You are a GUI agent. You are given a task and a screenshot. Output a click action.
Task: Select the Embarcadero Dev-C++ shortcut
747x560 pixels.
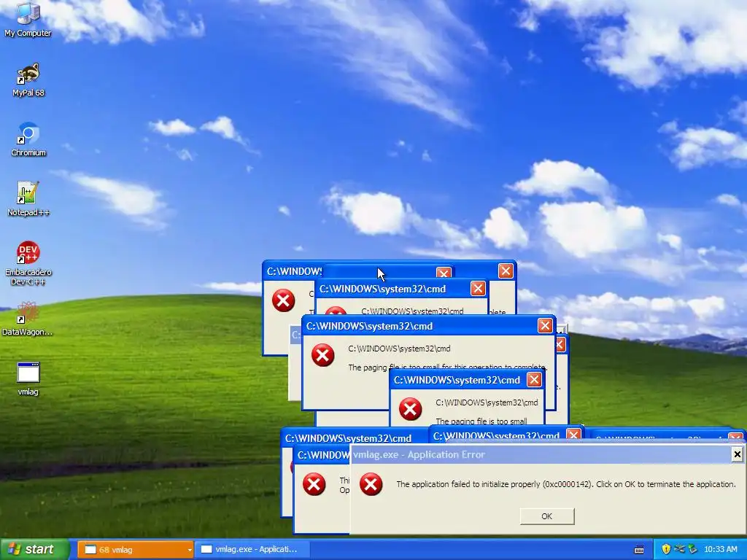28,263
